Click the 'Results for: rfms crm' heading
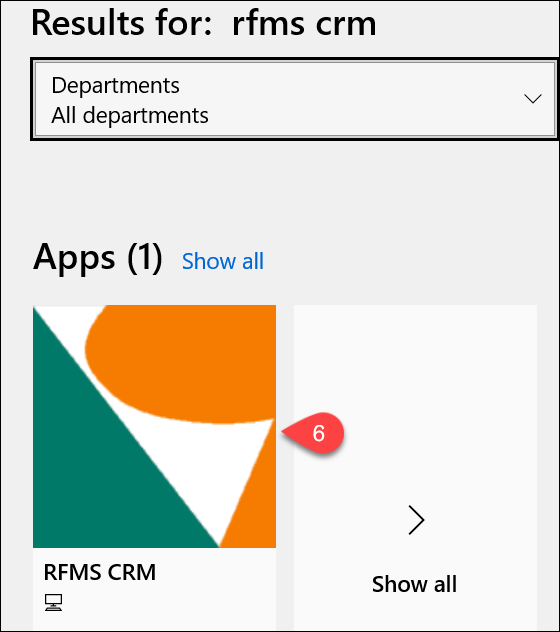 pyautogui.click(x=204, y=23)
